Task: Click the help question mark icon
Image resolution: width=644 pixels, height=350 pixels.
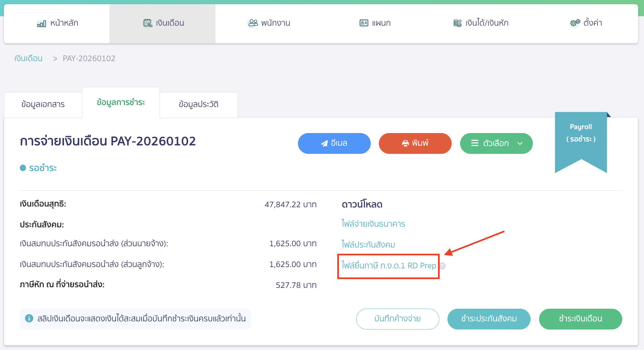Action: tap(443, 266)
